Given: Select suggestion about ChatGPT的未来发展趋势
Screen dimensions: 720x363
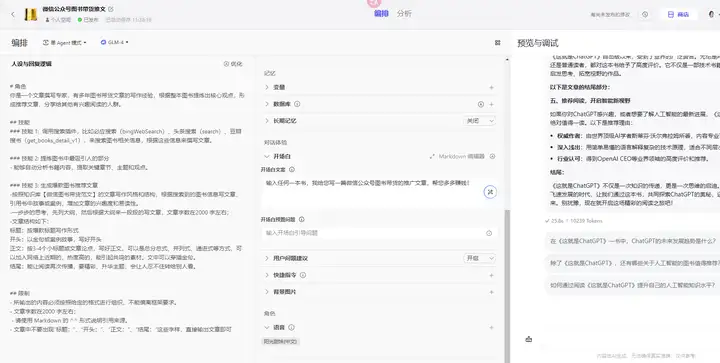Looking at the screenshot, I should [633, 241].
